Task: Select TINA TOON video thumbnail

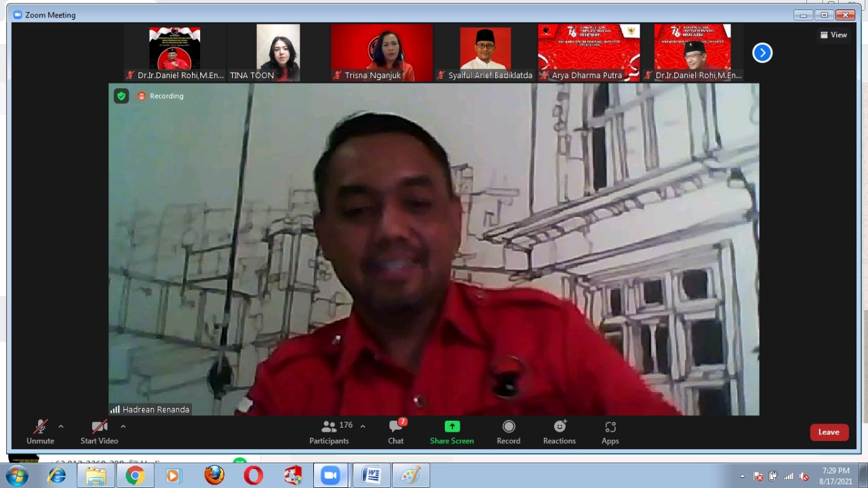Action: click(278, 53)
